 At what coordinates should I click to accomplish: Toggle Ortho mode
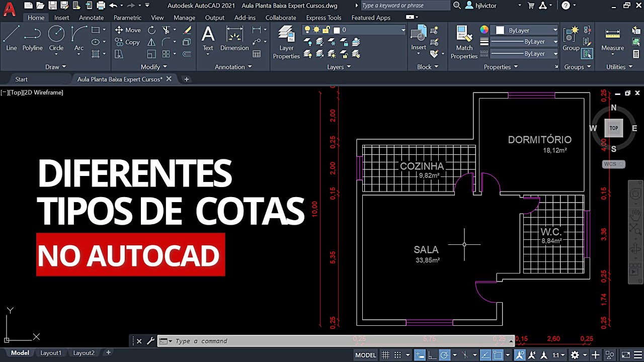pyautogui.click(x=432, y=355)
